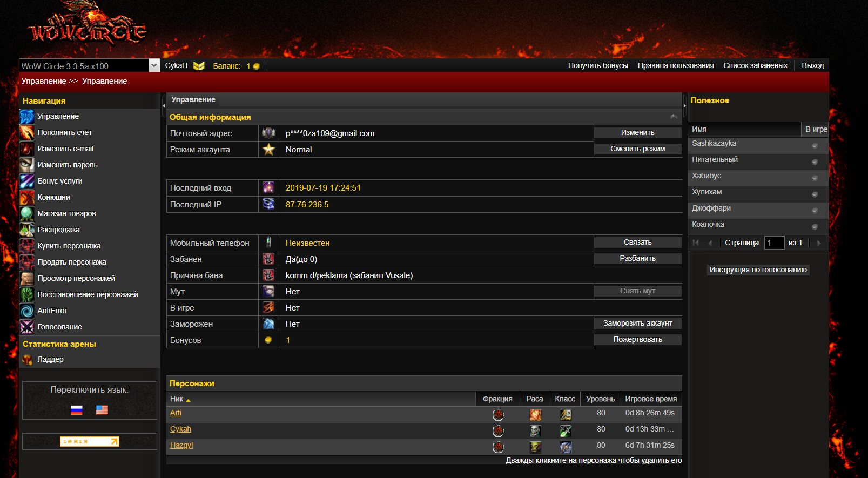Open Правила пользования in top menu
The image size is (868, 478).
pyautogui.click(x=675, y=65)
